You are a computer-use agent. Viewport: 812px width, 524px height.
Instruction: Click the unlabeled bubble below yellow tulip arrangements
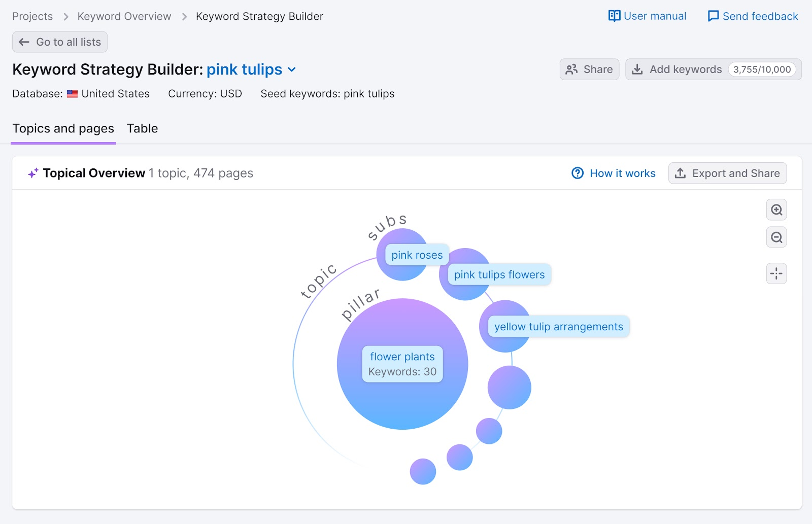click(x=510, y=388)
